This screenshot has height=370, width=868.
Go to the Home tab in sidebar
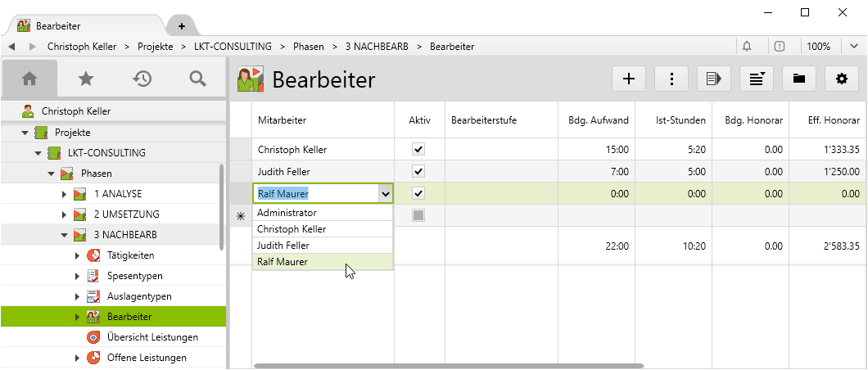(x=29, y=79)
